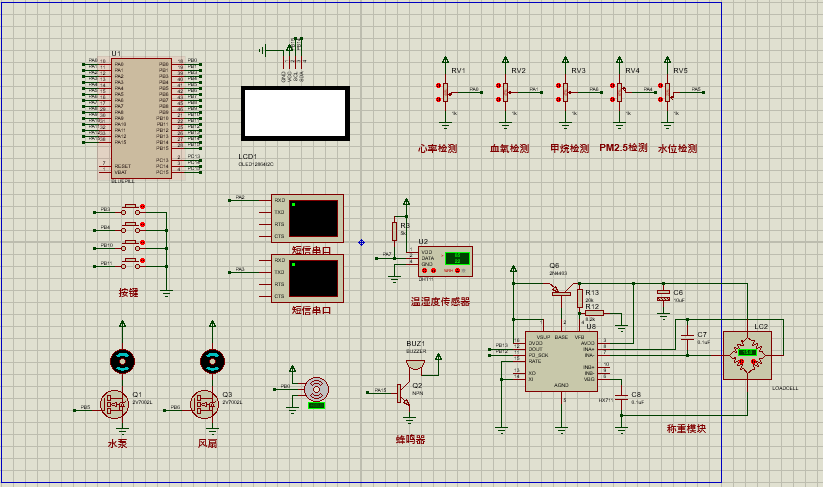823x487 pixels.
Task: Click the 甲烷检测 label
Action: click(569, 149)
